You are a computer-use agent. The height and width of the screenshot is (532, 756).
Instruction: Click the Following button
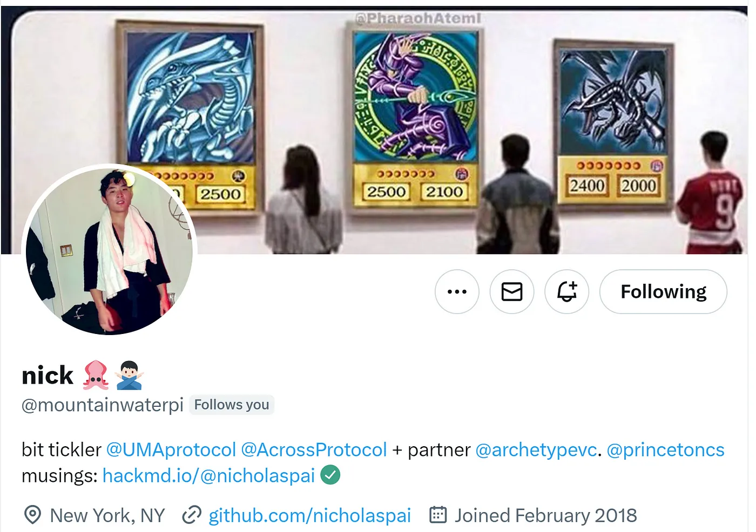[663, 291]
